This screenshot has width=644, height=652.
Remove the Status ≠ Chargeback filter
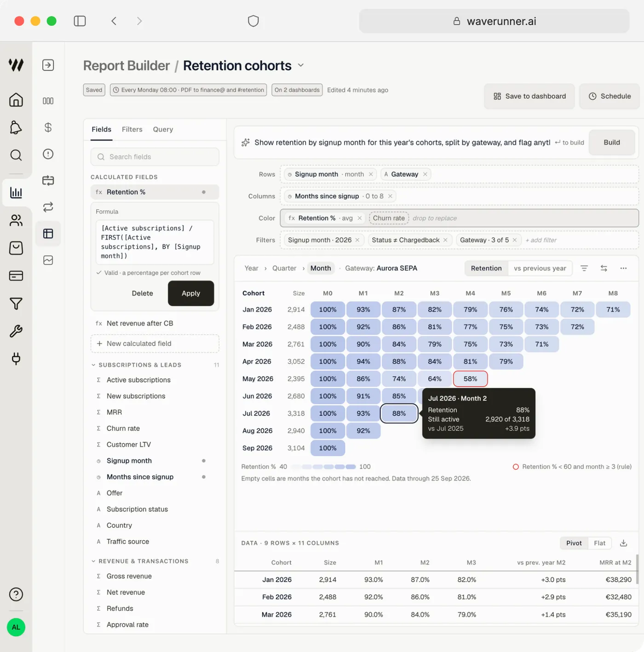445,240
